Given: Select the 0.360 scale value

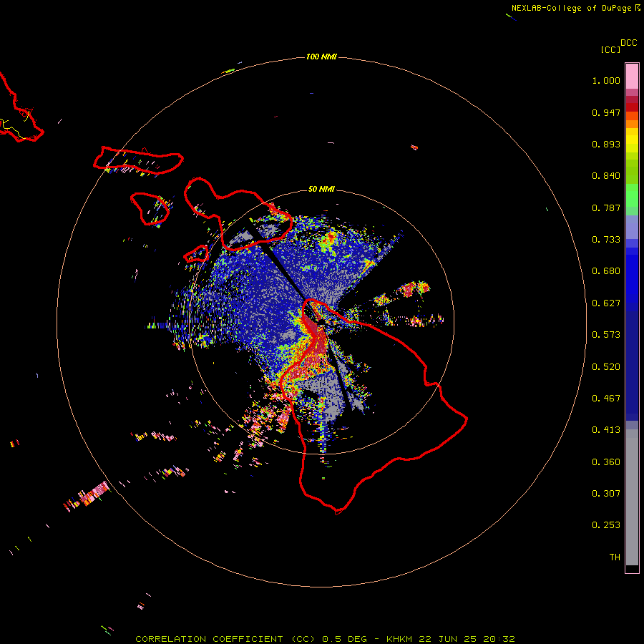Looking at the screenshot, I should pyautogui.click(x=606, y=462).
